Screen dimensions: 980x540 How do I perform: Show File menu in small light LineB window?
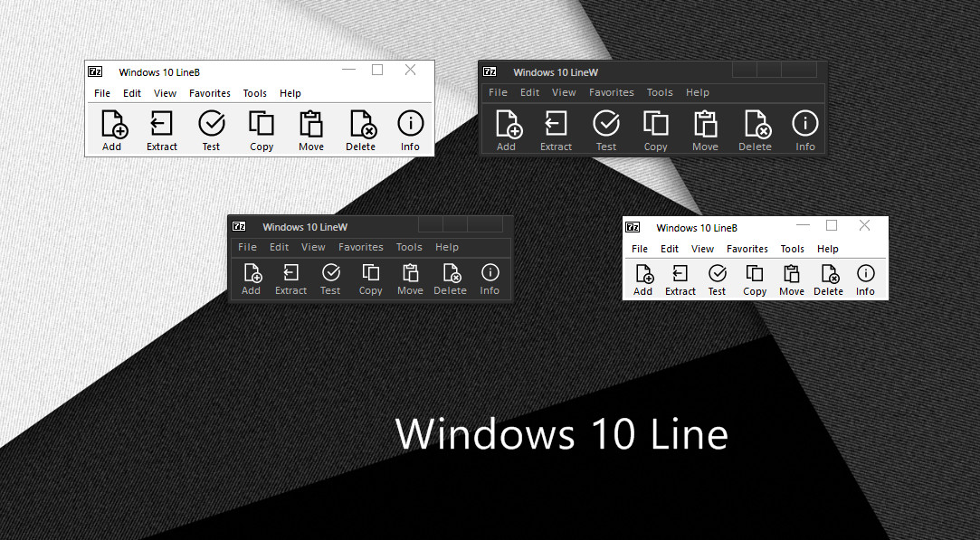click(640, 249)
